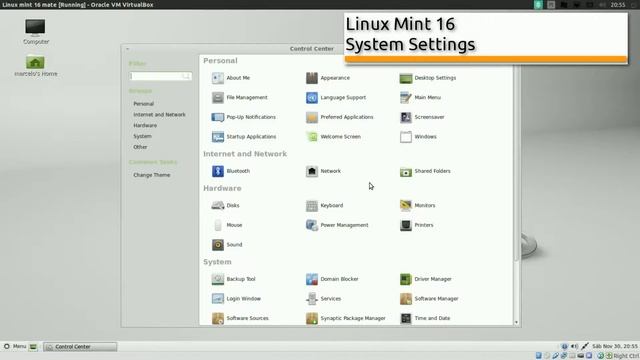Open the Software Sources icon

(218, 318)
